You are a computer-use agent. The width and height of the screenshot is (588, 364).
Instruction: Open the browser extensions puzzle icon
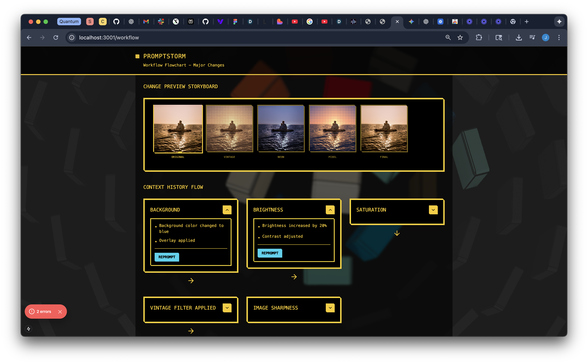(479, 38)
